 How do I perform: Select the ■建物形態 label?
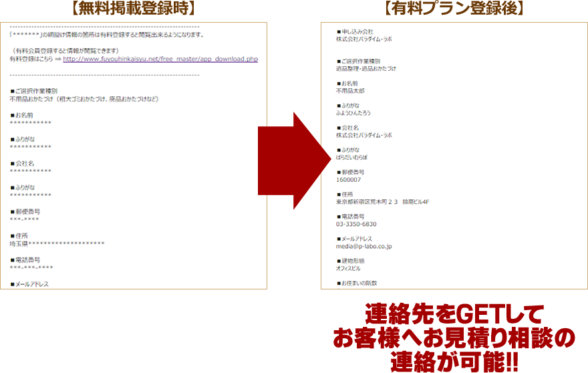(x=351, y=261)
